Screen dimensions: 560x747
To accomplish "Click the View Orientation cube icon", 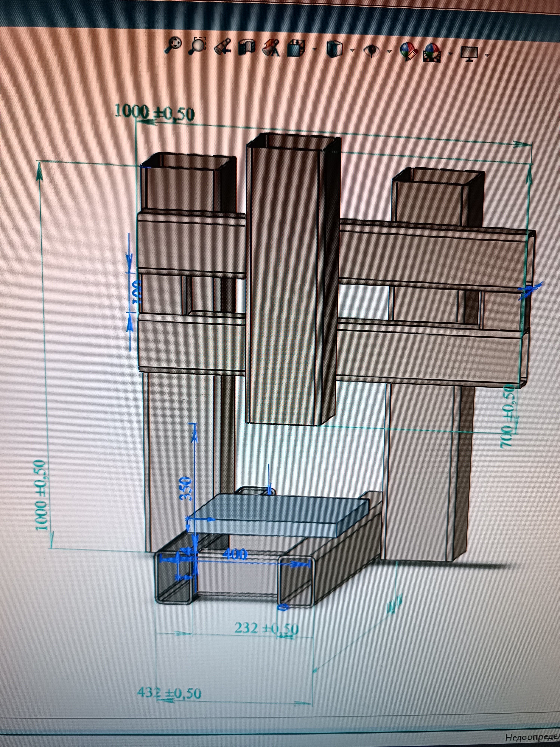I will 296,49.
